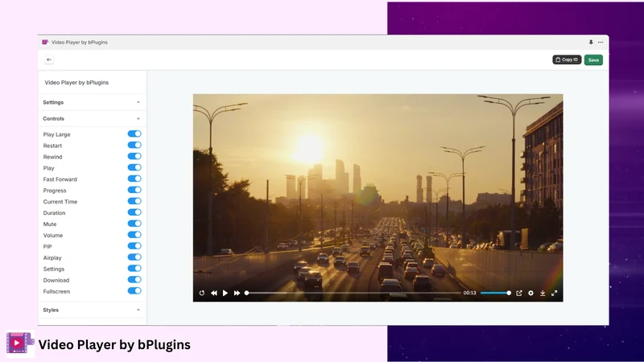
Task: Toggle the Volume control switch
Action: pos(134,235)
